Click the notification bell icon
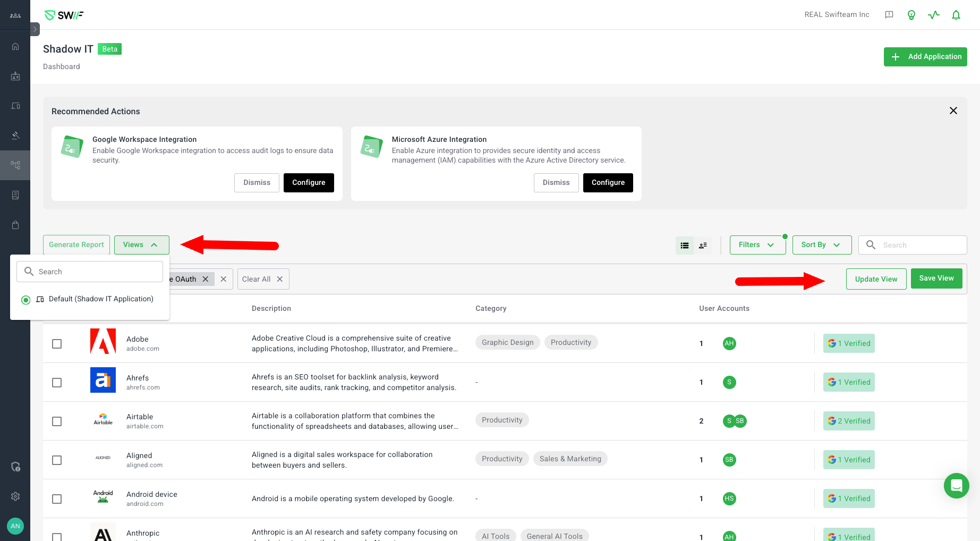 956,15
